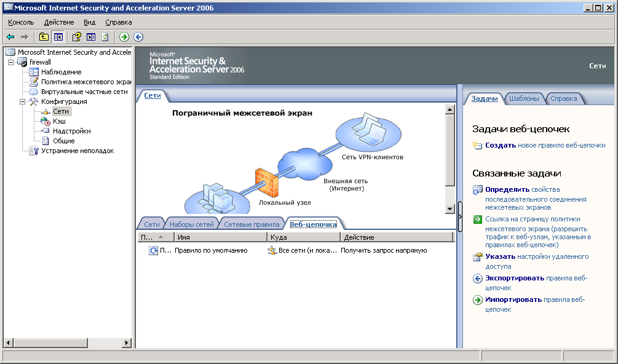Click Определить свойства последовательного соединения link

[x=536, y=198]
